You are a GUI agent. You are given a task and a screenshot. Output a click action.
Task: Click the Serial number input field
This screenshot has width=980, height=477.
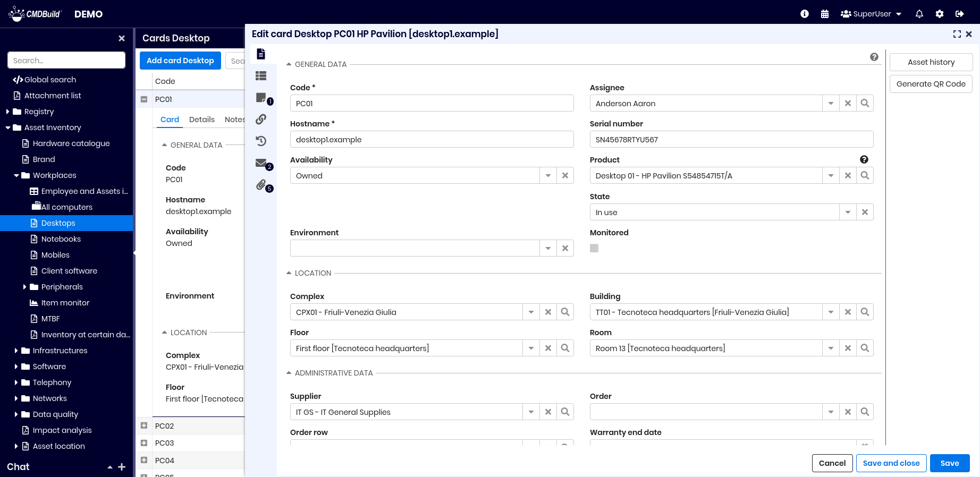coord(731,140)
